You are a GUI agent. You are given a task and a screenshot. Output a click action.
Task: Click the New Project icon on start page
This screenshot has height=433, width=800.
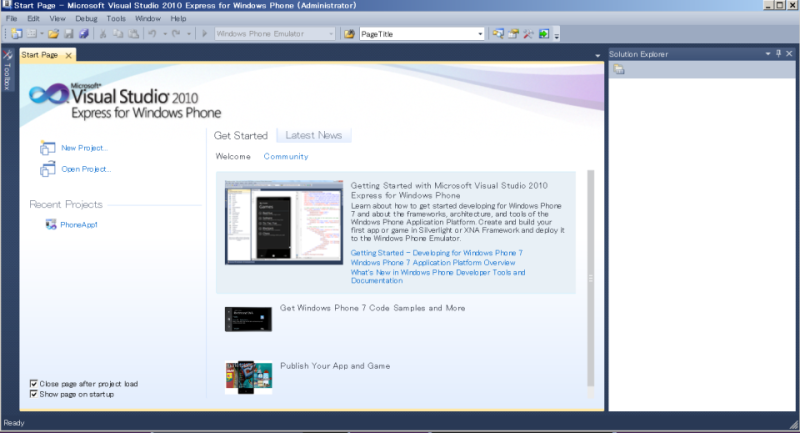(x=47, y=148)
